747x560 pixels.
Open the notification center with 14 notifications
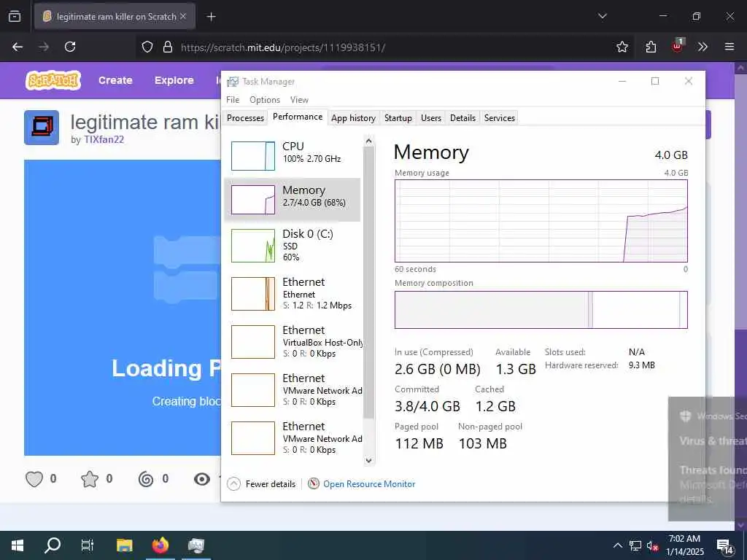[x=725, y=545]
